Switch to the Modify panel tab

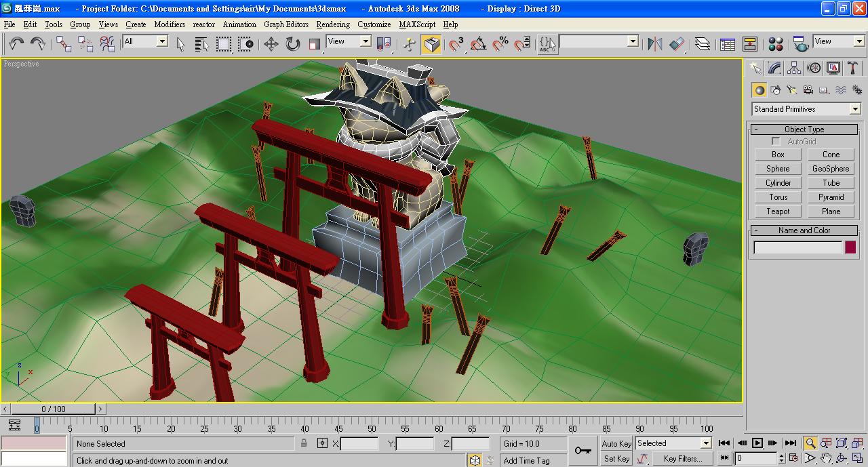click(x=774, y=68)
